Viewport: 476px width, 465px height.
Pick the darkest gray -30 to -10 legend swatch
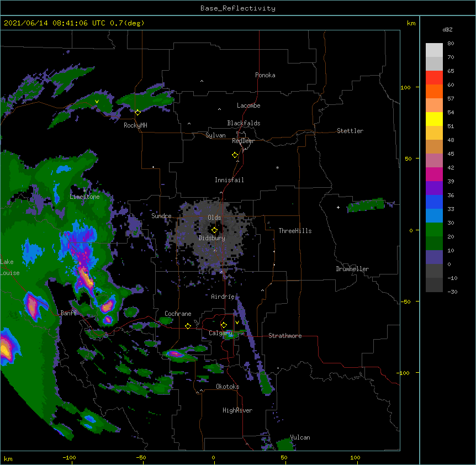point(434,285)
